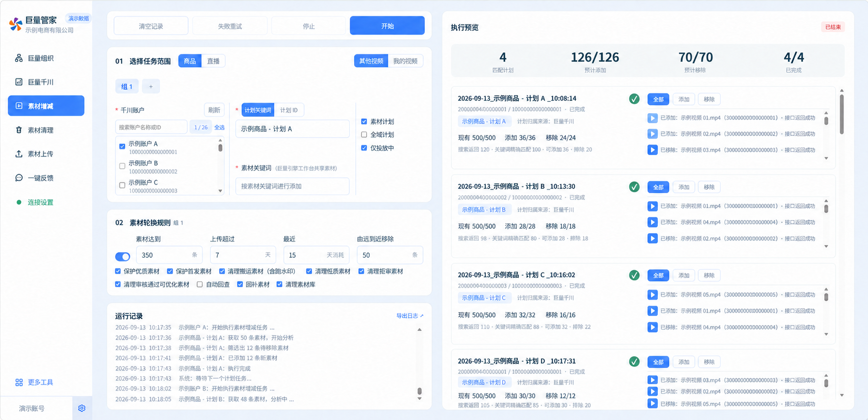Click the 执行预览 panel scroll-down arrow
The height and width of the screenshot is (420, 868).
(842, 395)
